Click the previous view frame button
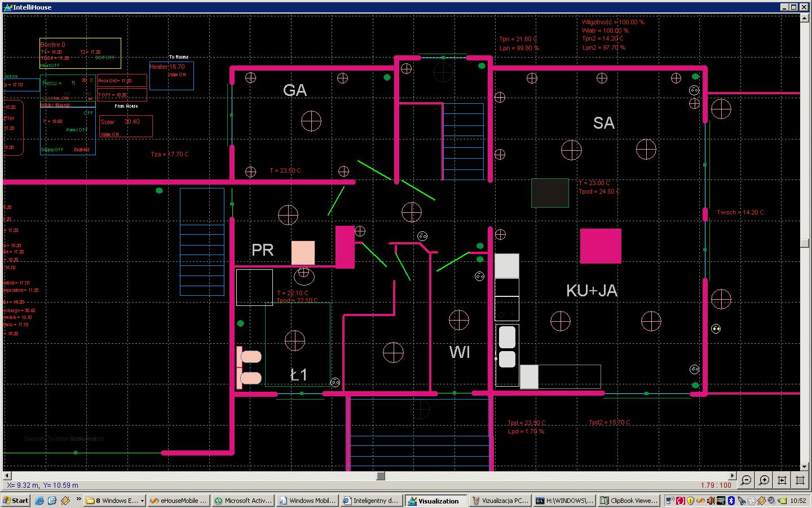Viewport: 812px width, 508px height. click(x=782, y=480)
